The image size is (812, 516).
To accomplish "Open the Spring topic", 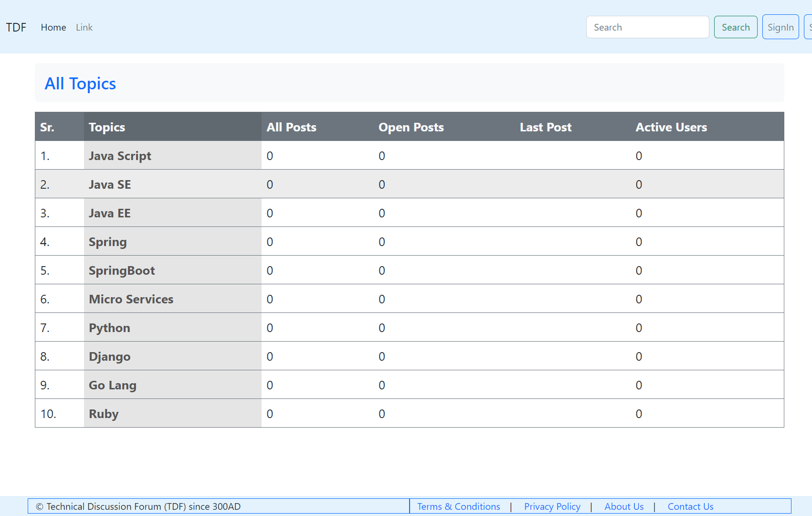I will [108, 242].
